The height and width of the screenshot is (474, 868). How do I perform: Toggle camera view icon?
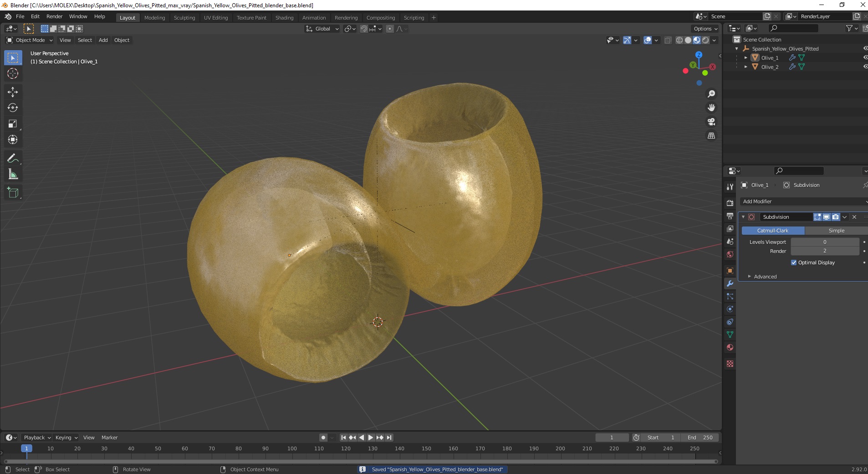click(x=711, y=122)
